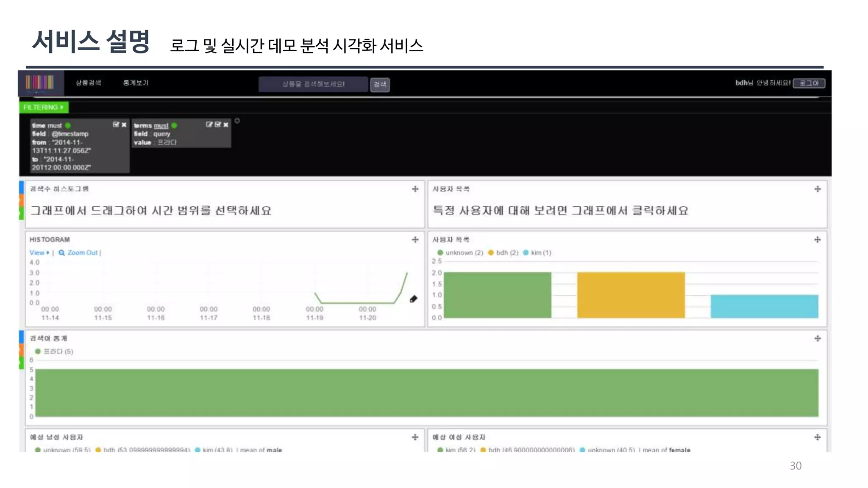This screenshot has width=868, height=488.
Task: Collapse the FILTERING section
Action: (x=44, y=107)
